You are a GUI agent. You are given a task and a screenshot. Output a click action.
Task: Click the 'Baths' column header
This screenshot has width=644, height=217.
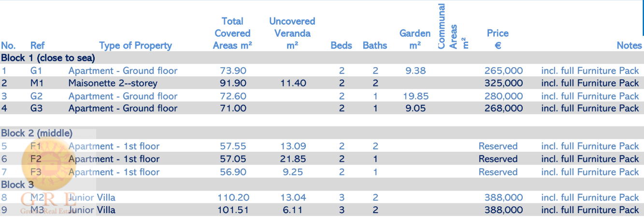click(x=375, y=45)
